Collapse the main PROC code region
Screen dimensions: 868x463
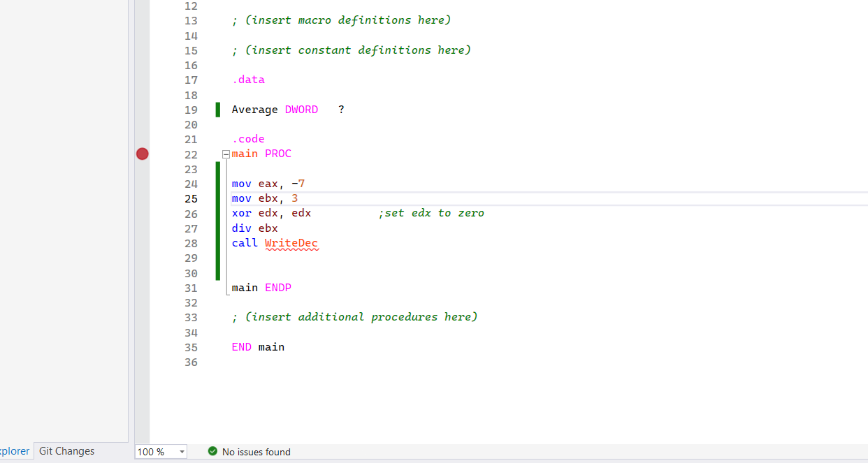(225, 154)
